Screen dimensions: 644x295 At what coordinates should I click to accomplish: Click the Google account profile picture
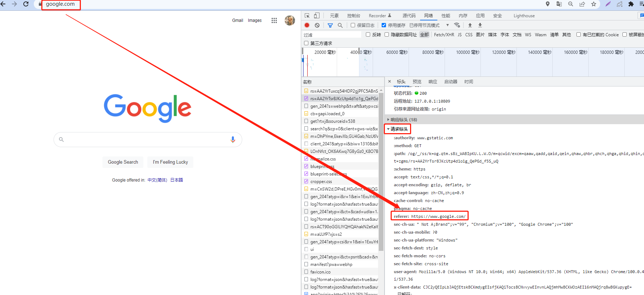pyautogui.click(x=290, y=20)
